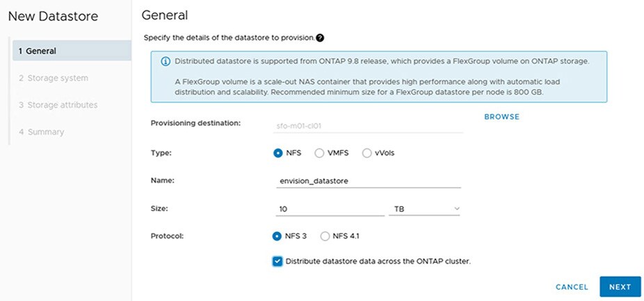Select the vVols datastore type

tap(367, 153)
